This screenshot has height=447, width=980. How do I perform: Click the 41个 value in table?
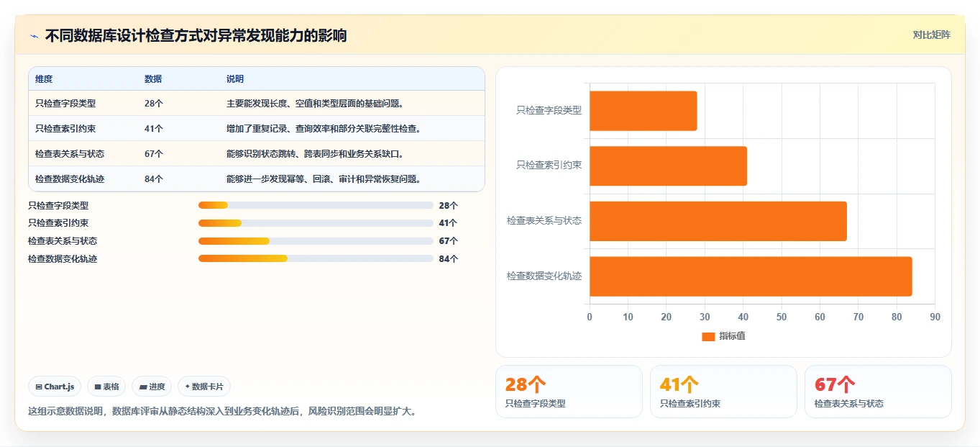(x=154, y=129)
